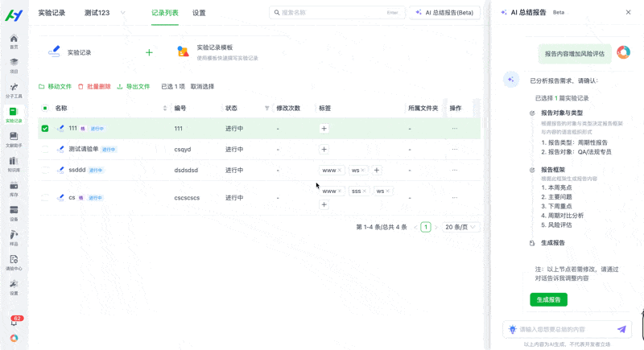Image resolution: width=644 pixels, height=350 pixels.
Task: Click 报告框架 step heading in AI panel
Action: point(553,170)
